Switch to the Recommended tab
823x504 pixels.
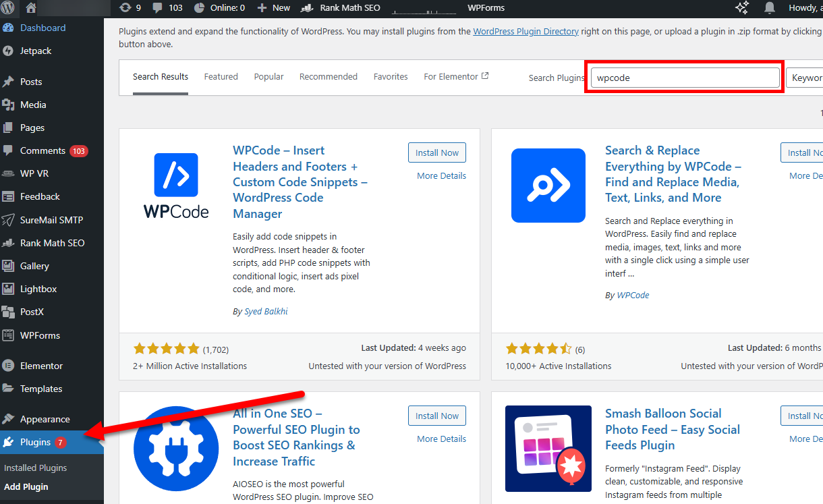(x=329, y=77)
